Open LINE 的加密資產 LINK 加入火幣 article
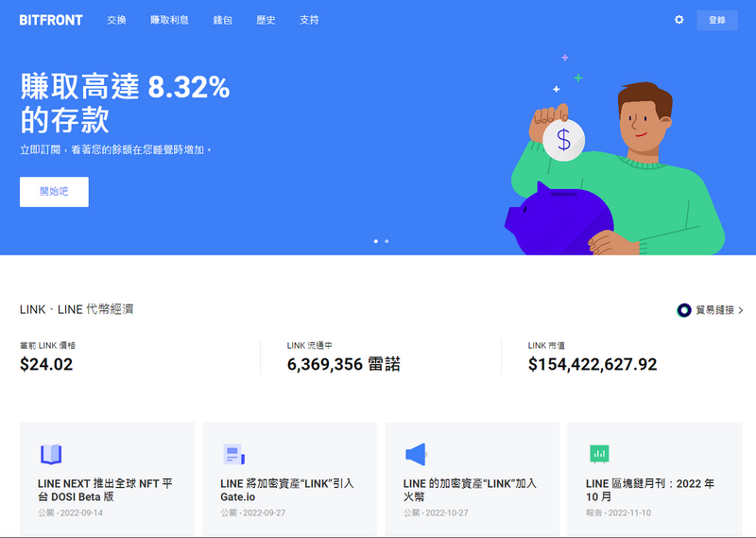Image resolution: width=756 pixels, height=538 pixels. (x=470, y=490)
